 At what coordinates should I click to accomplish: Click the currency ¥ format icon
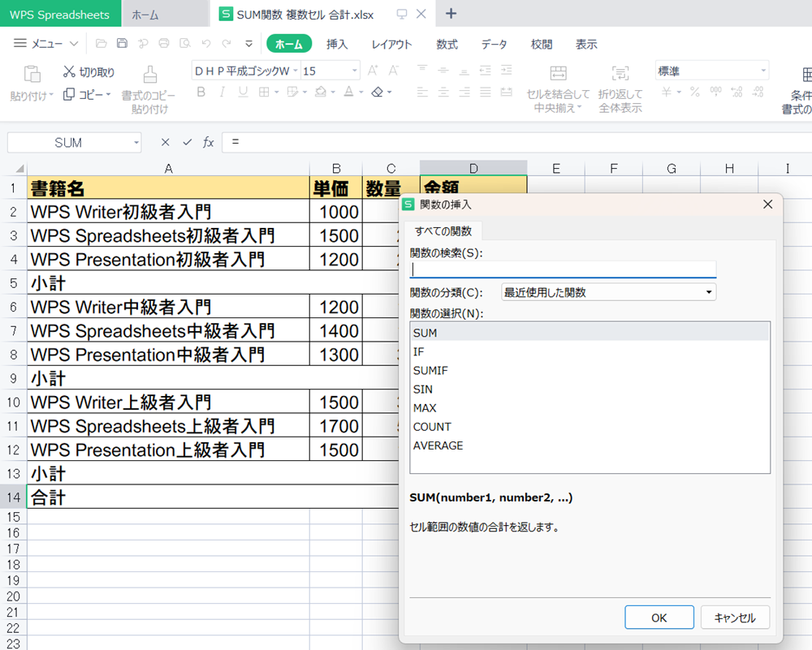(x=667, y=93)
